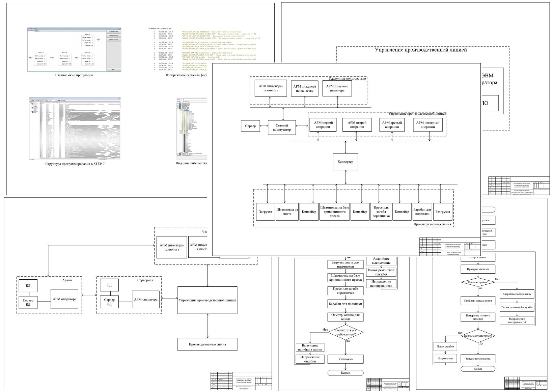Screen dimensions: 553x392
Task: Select the 'Исправление ошибки' step
Action: (310, 359)
